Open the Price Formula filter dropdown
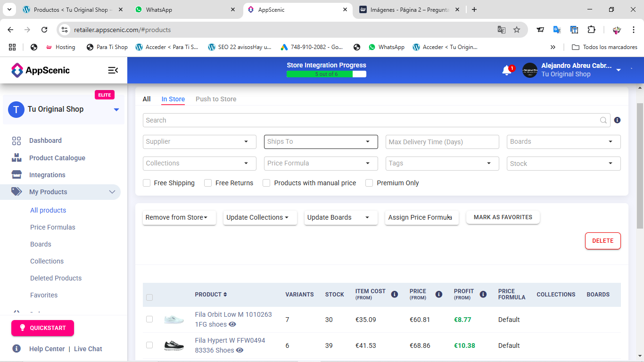 [x=321, y=164]
